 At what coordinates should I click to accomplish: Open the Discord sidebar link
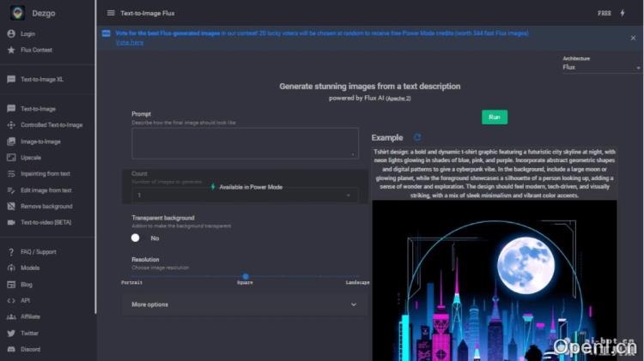30,349
